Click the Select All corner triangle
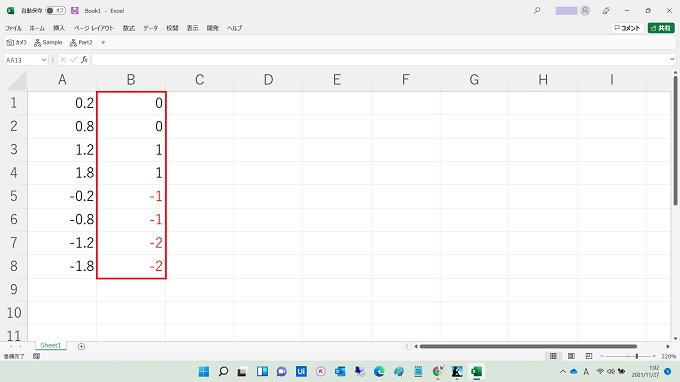This screenshot has width=680, height=382. point(17,80)
